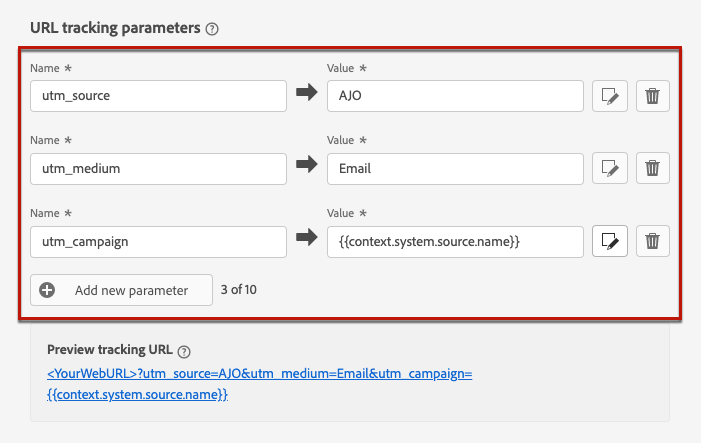Click the utm_campaign name field
The height and width of the screenshot is (443, 701).
[158, 242]
